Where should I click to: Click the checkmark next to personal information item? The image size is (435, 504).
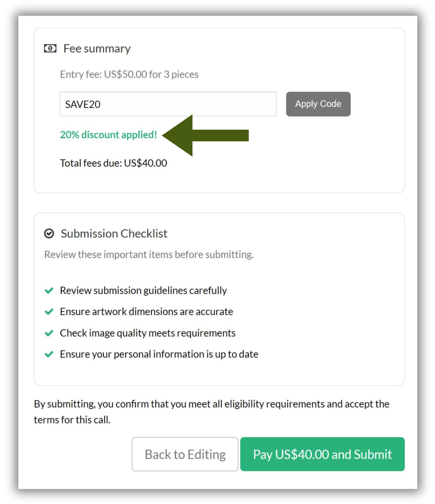point(49,354)
